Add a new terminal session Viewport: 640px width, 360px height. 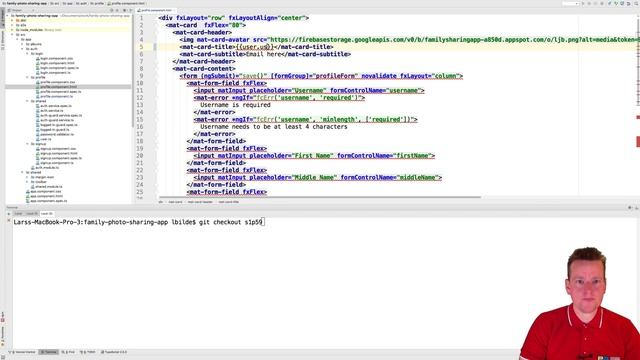[x=9, y=213]
